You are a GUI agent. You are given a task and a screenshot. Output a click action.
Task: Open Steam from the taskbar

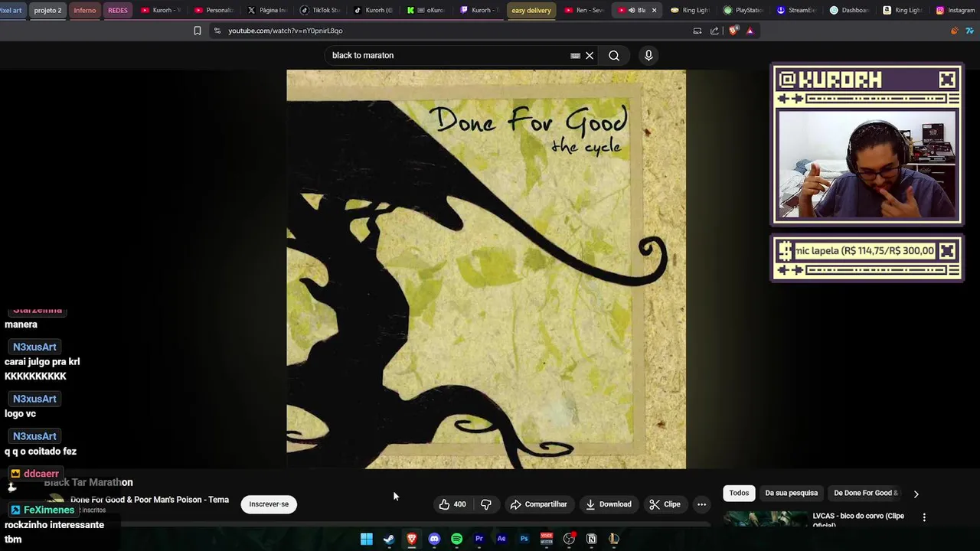(389, 539)
